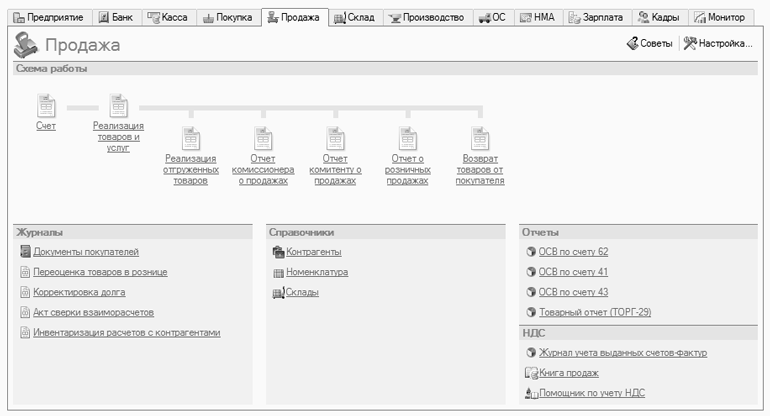The width and height of the screenshot is (770, 416).
Task: Open the Зарплата tab
Action: 596,17
